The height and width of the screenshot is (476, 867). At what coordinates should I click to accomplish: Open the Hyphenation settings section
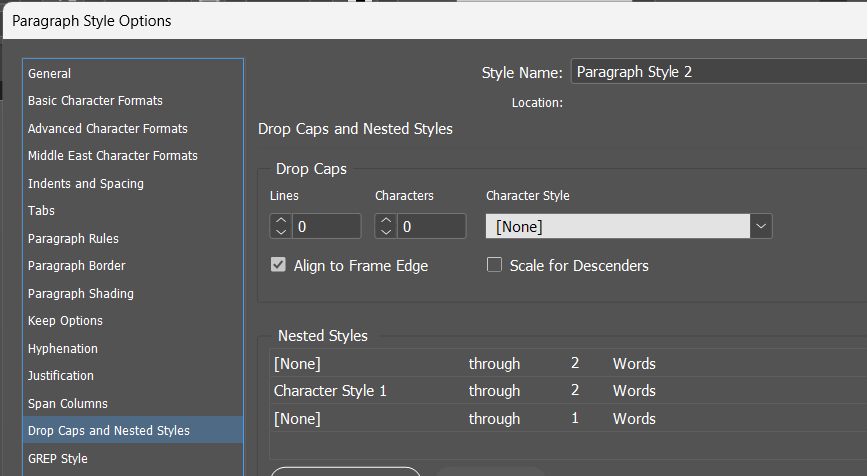pyautogui.click(x=63, y=349)
